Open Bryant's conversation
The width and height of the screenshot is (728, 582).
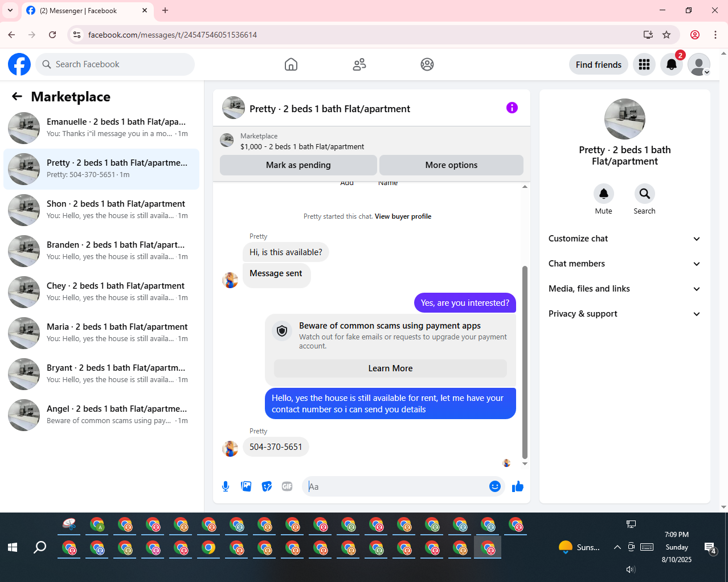[101, 374]
